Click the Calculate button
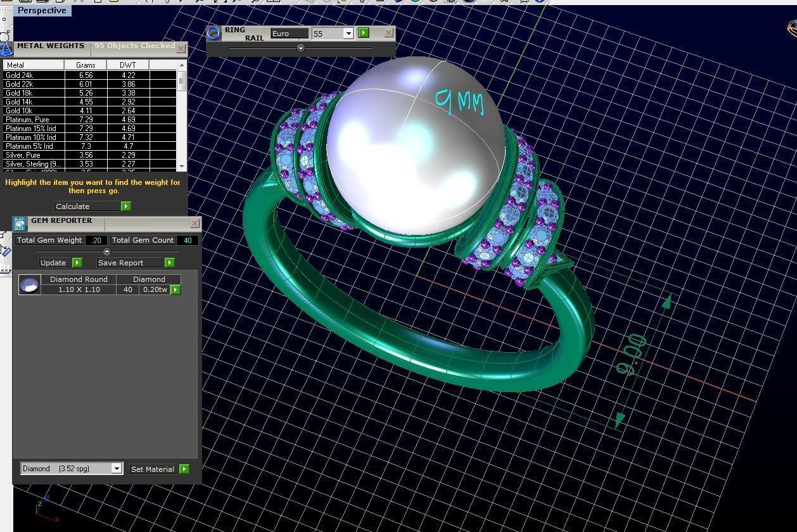The width and height of the screenshot is (797, 532). [87, 206]
